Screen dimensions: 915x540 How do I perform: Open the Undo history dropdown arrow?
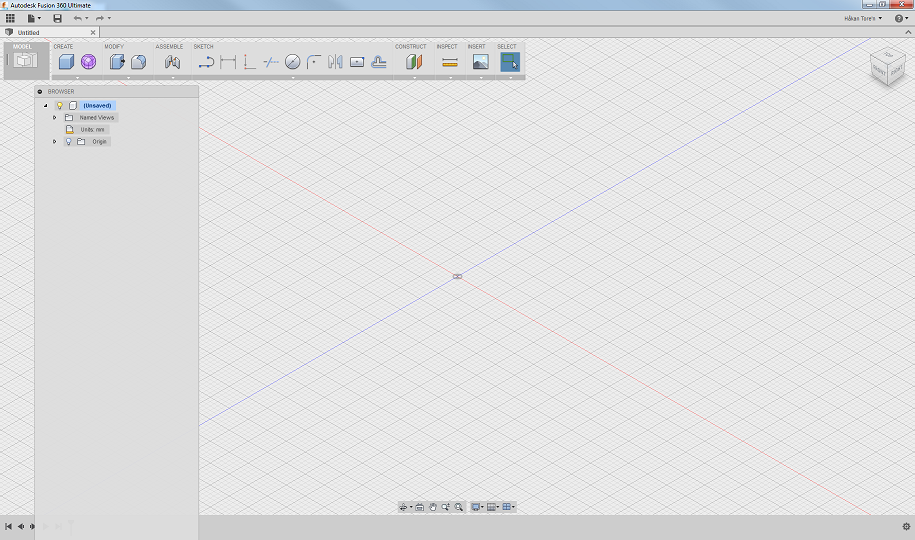[x=87, y=19]
